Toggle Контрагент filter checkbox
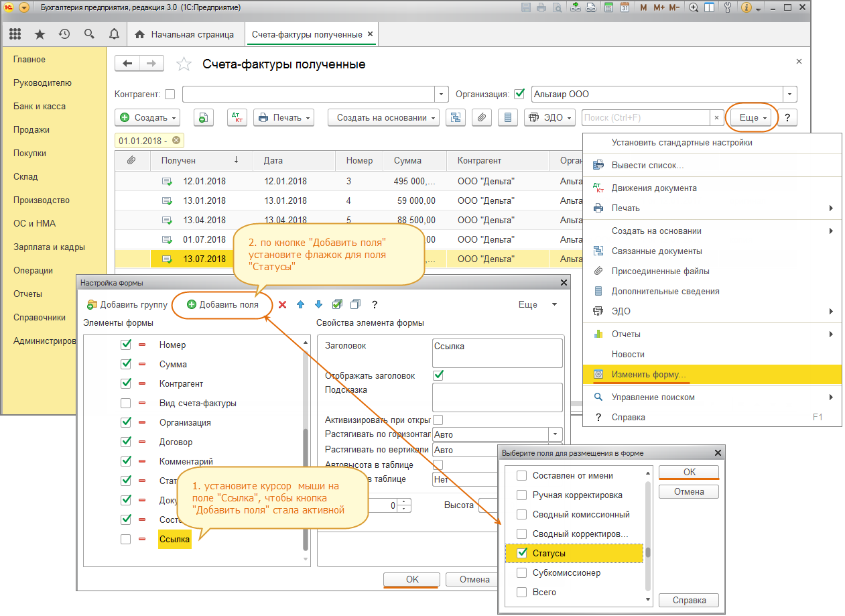 pos(170,94)
